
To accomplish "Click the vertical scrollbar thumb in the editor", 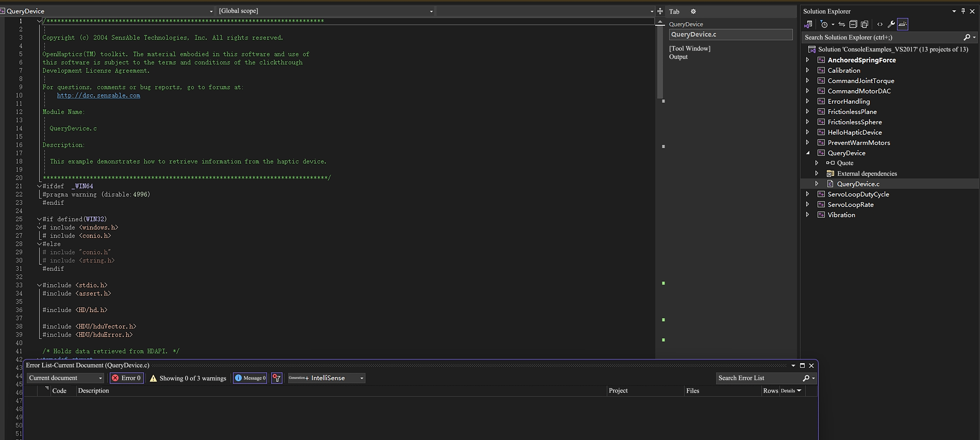I will pos(660,61).
